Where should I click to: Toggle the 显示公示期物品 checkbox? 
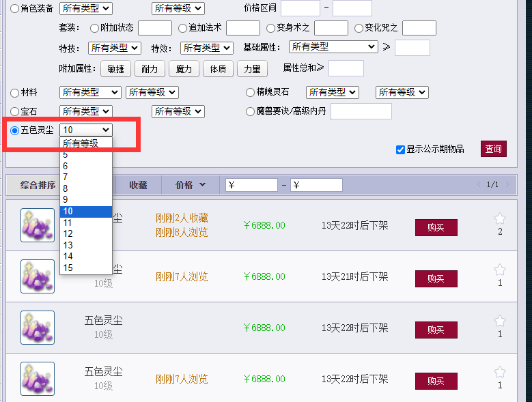click(401, 149)
